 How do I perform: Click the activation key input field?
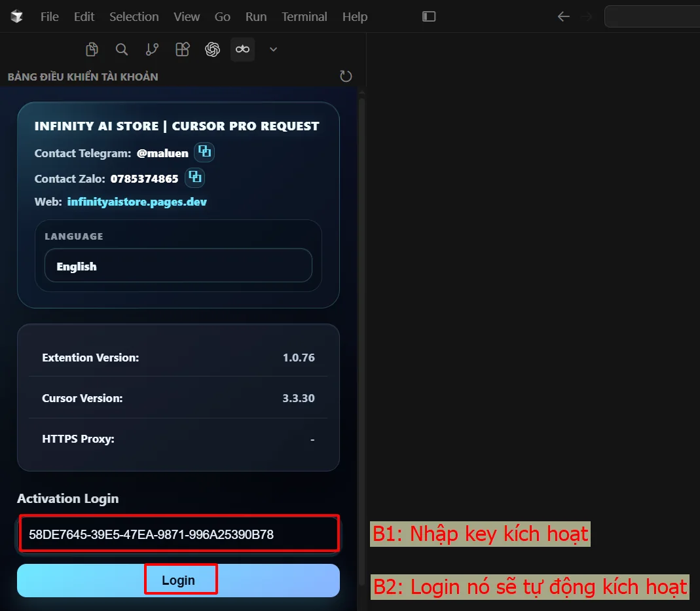click(179, 534)
